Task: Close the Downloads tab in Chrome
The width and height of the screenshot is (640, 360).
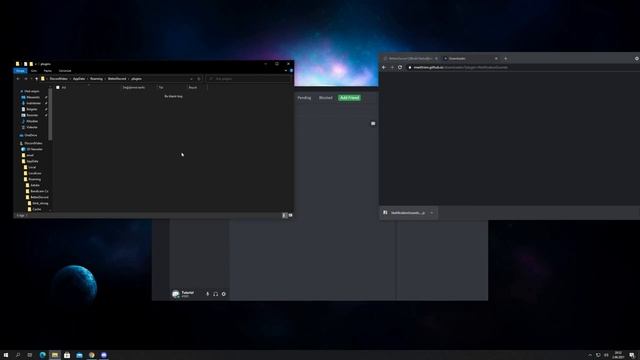Action: point(496,58)
